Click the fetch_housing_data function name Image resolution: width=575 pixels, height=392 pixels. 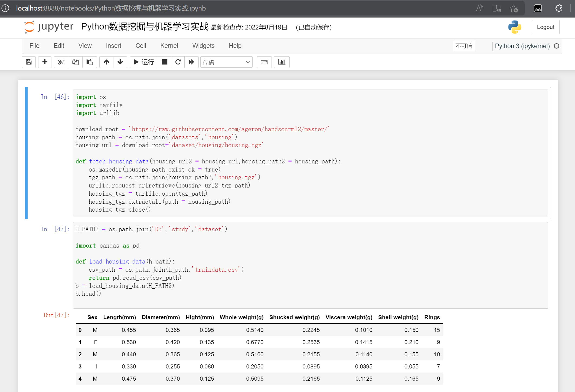click(119, 162)
